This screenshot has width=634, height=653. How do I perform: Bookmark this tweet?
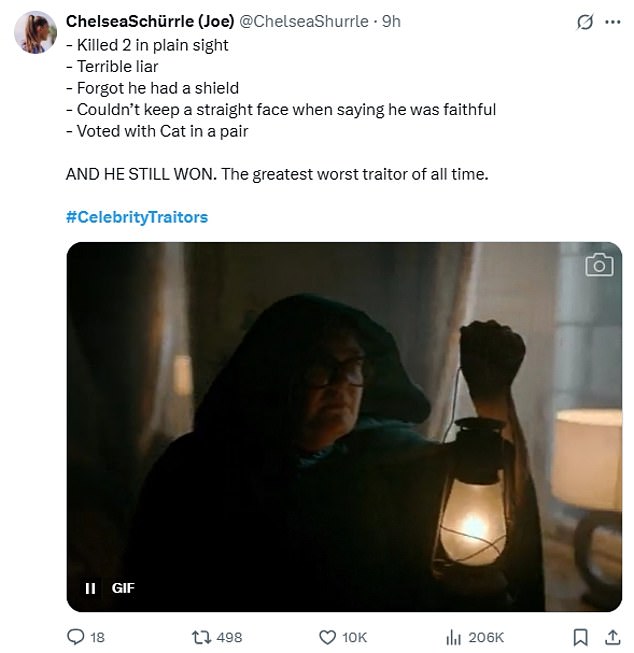point(580,636)
